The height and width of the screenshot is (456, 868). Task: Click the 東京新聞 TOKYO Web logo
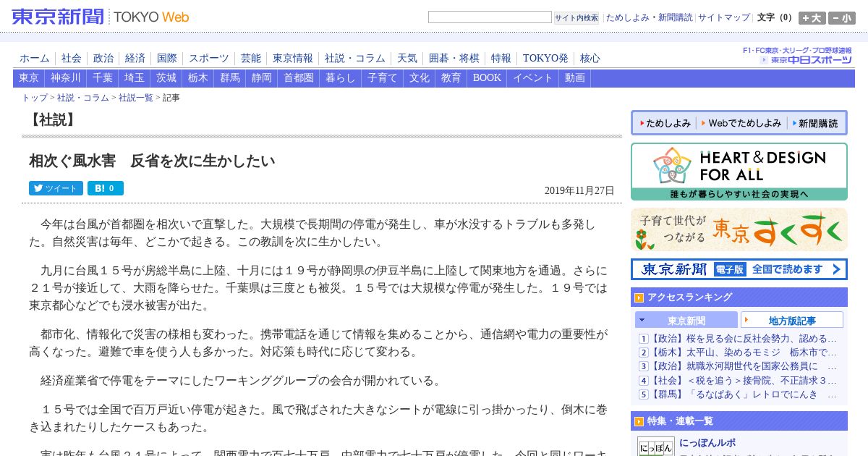pyautogui.click(x=101, y=16)
